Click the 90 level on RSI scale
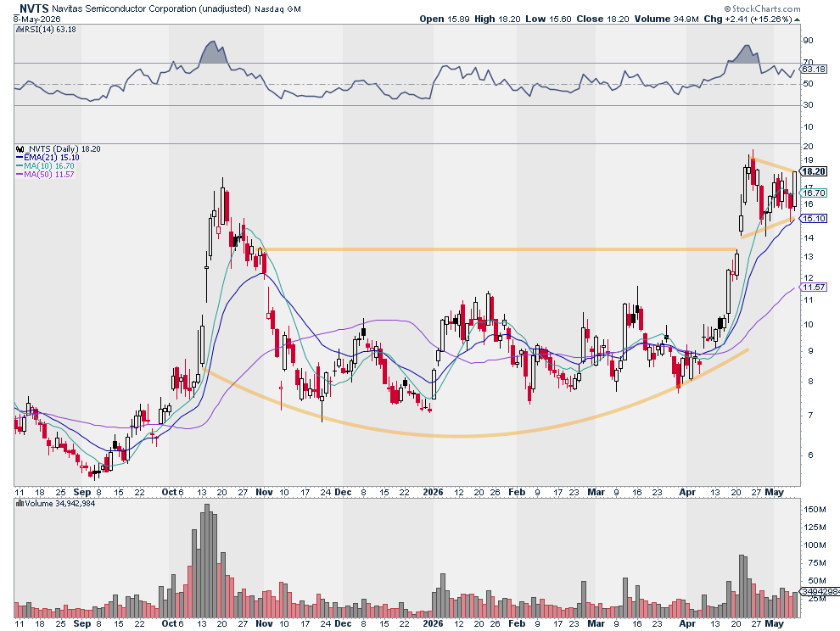This screenshot has width=840, height=631. 808,41
